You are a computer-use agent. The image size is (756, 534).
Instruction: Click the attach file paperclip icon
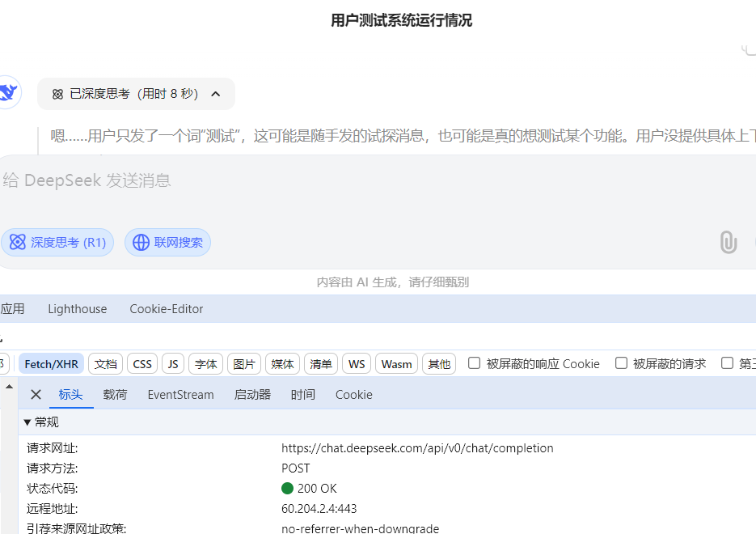click(x=728, y=242)
